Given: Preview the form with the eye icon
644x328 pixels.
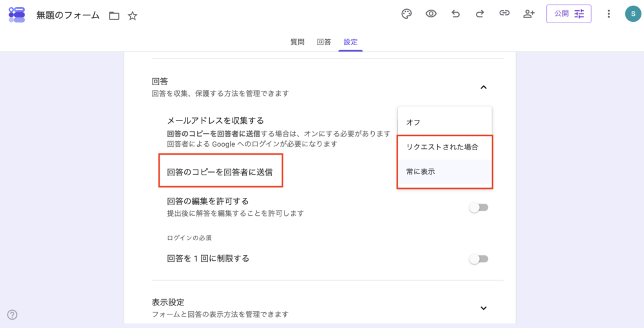Looking at the screenshot, I should pyautogui.click(x=431, y=14).
